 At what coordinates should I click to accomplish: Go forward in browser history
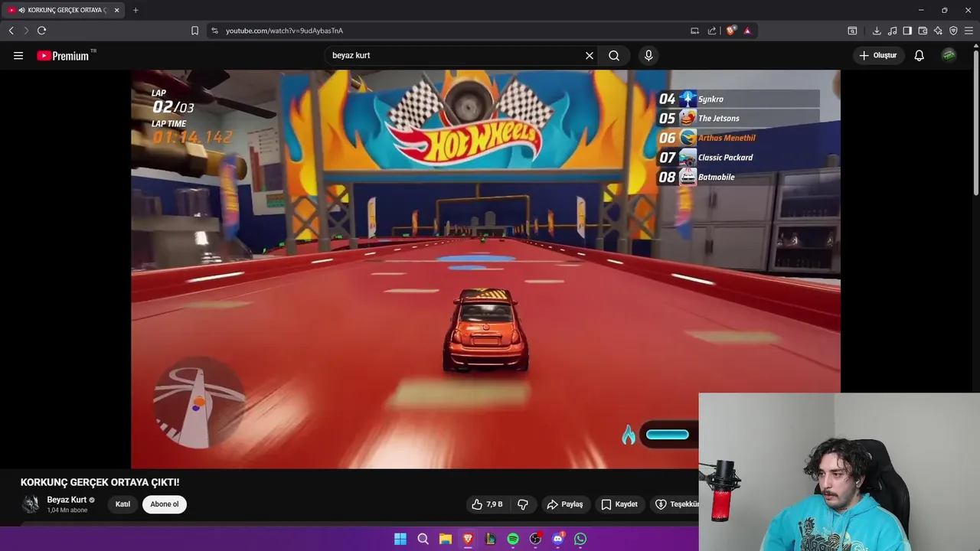(x=26, y=31)
